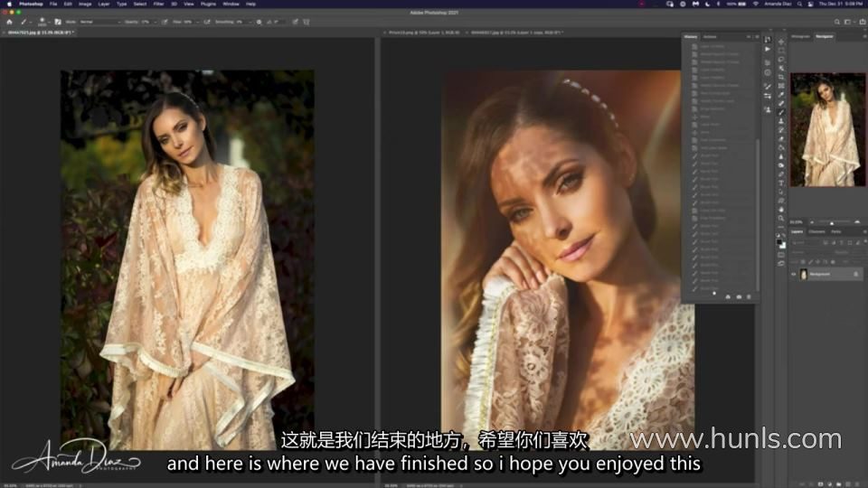Open the Smoothing slider dropdown arrow
Viewport: 868px width, 488px height.
(x=250, y=22)
